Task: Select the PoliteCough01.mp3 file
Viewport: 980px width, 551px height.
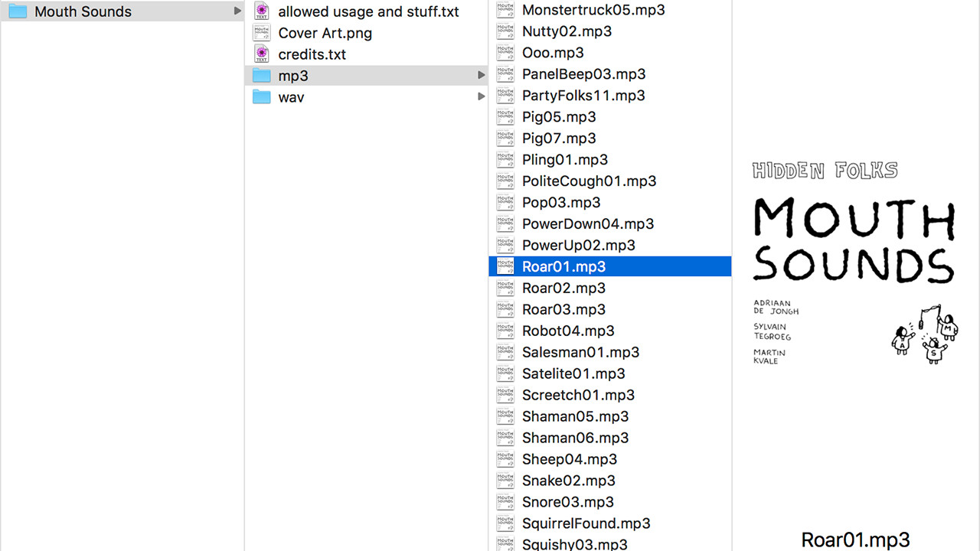Action: coord(589,181)
